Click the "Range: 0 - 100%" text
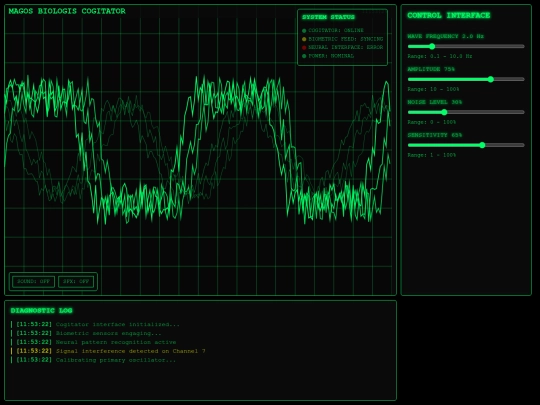 432,122
